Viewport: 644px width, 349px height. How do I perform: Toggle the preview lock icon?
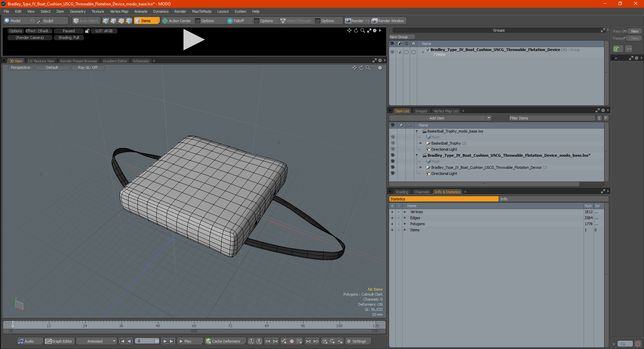click(87, 31)
